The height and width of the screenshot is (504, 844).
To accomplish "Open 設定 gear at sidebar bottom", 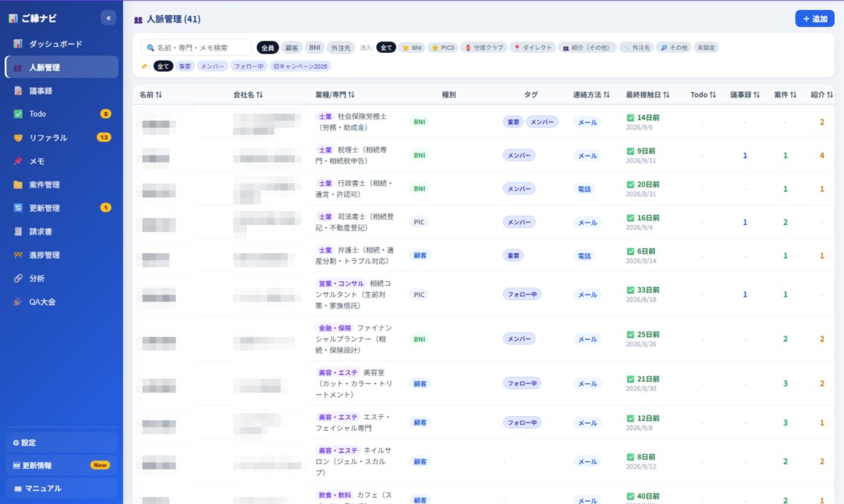I will [x=61, y=443].
